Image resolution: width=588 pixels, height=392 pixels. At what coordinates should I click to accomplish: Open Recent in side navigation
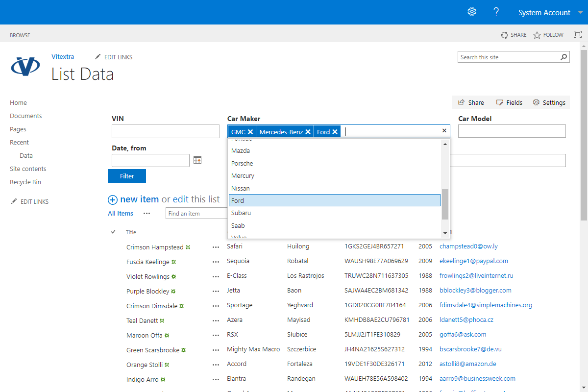[20, 143]
